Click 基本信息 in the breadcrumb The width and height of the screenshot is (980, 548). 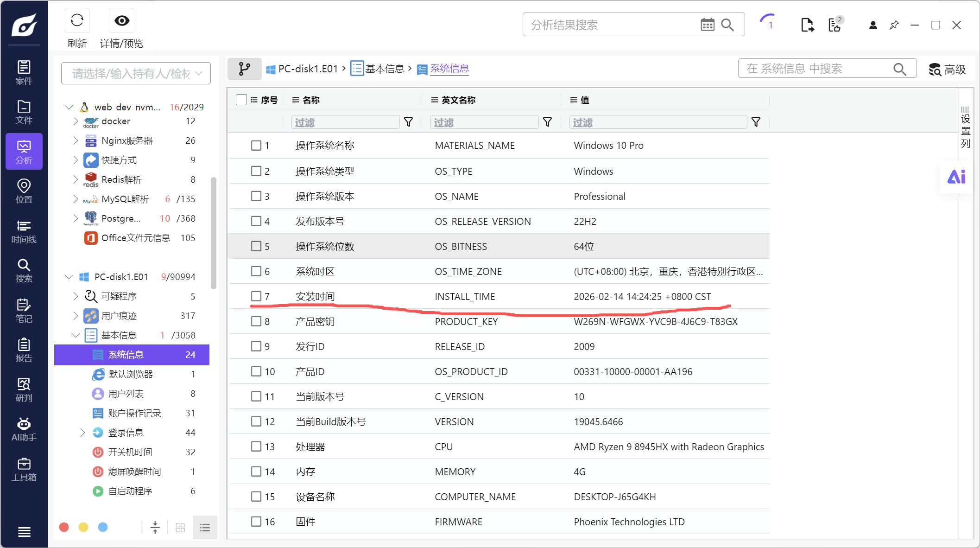click(377, 69)
